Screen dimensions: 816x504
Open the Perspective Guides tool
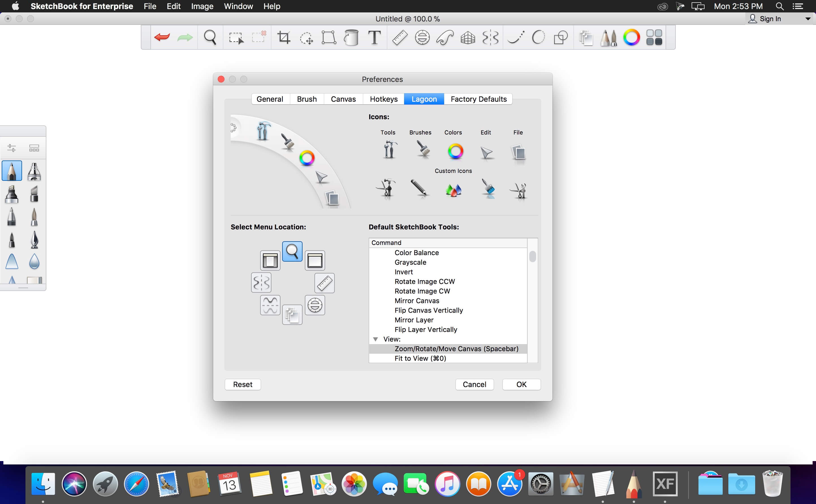click(468, 38)
